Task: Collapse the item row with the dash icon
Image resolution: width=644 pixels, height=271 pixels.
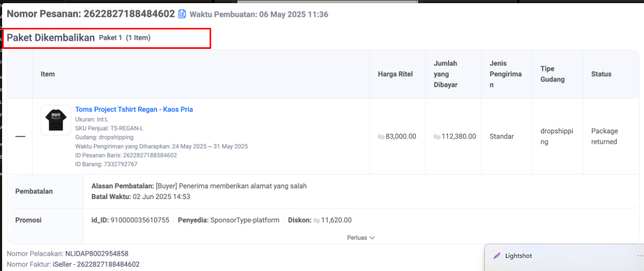Action: click(20, 137)
